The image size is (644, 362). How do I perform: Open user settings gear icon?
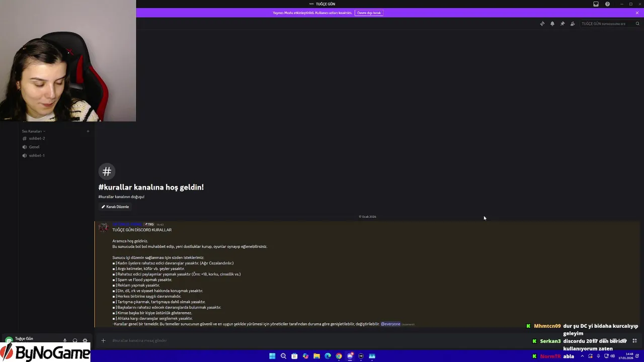tap(85, 340)
